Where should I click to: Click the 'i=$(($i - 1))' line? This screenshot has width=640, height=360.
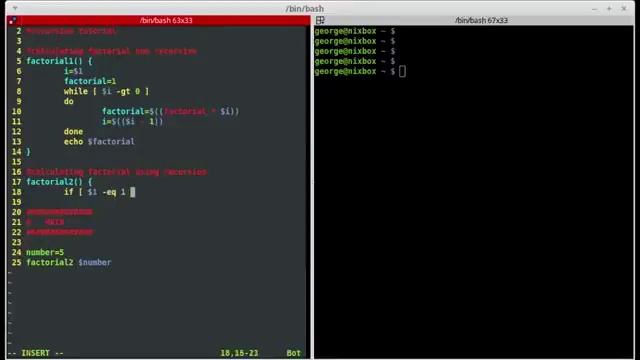point(132,122)
